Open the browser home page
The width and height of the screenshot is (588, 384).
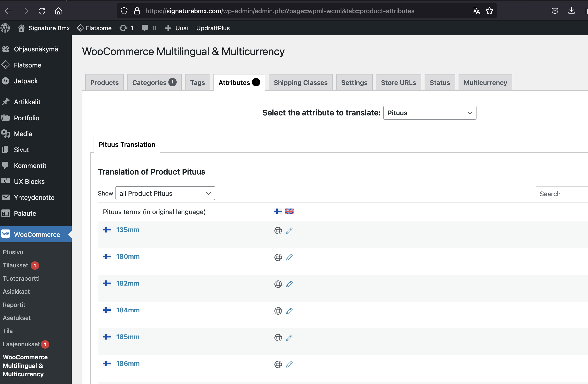click(x=58, y=11)
